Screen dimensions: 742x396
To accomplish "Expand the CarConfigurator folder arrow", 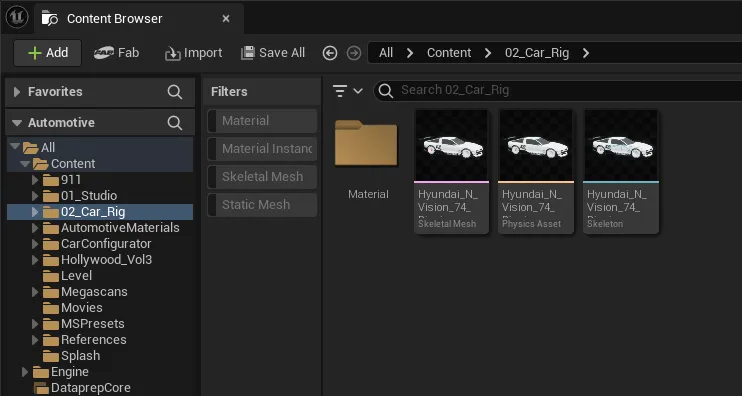I will [35, 244].
